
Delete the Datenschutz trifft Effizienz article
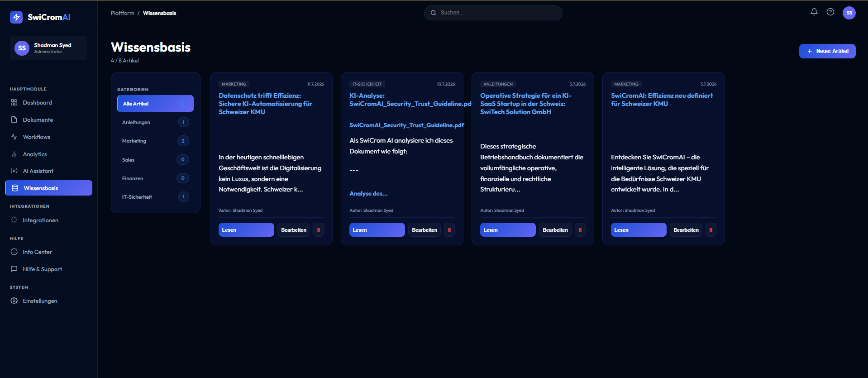319,230
